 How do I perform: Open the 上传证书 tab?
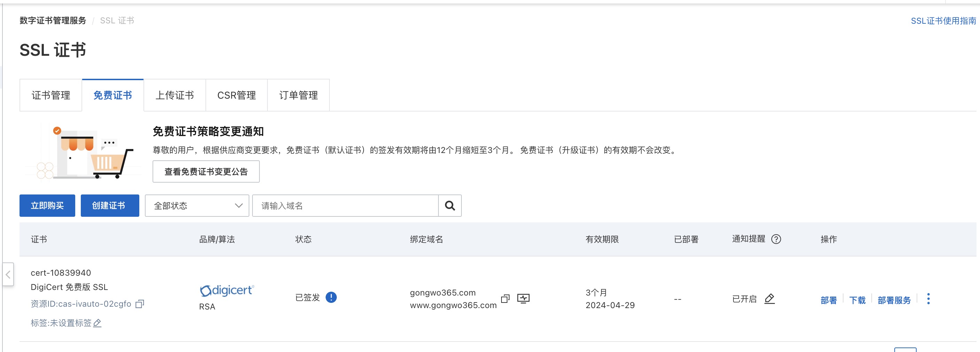[x=174, y=95]
